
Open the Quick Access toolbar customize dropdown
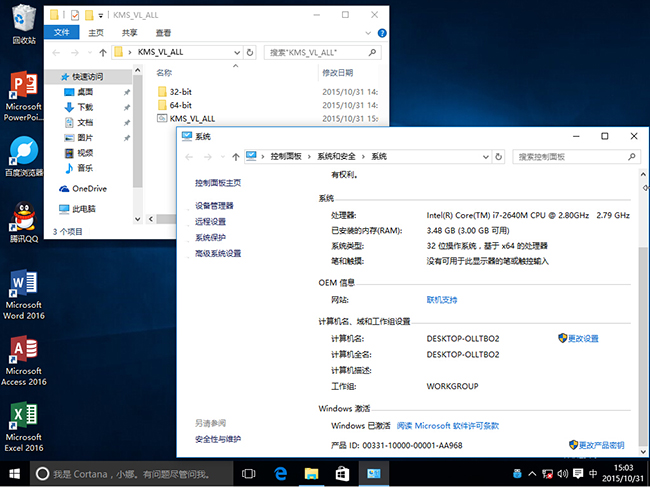pos(103,15)
